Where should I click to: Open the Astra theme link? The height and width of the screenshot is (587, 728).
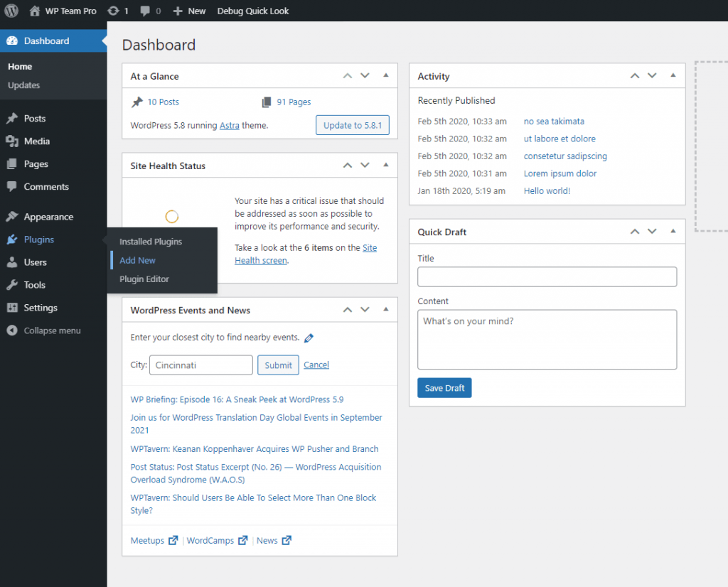230,125
